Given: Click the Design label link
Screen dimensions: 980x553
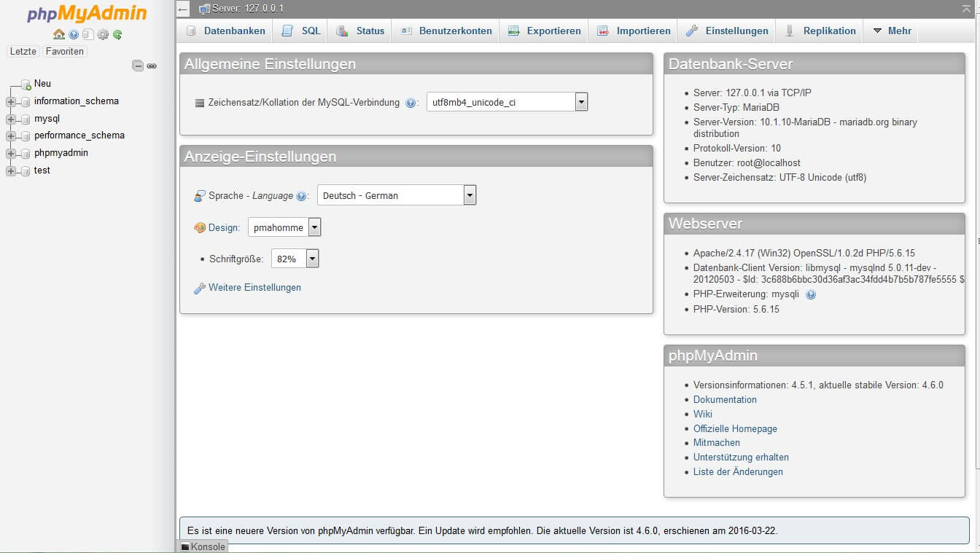Looking at the screenshot, I should (224, 228).
